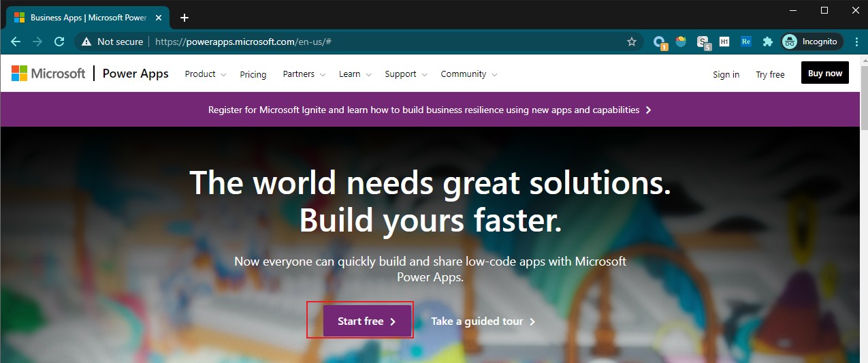Viewport: 868px width, 363px height.
Task: Reload the page with refresh icon
Action: tap(59, 42)
